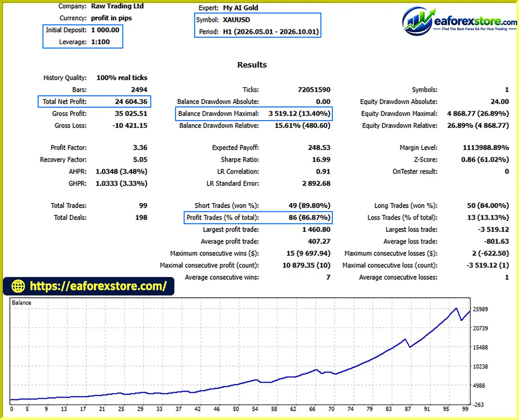Click the Total Deals value 198

point(141,218)
